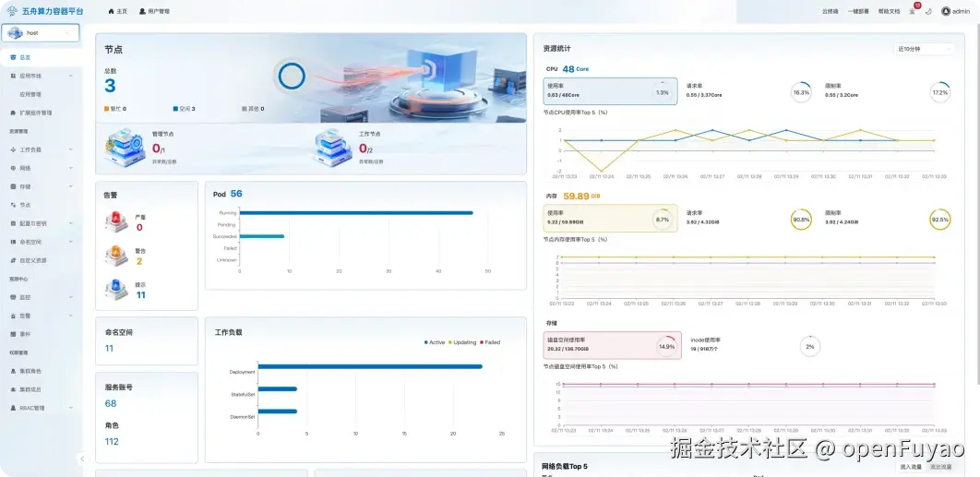Click the 配置与密钥 sidebar icon
The width and height of the screenshot is (980, 477).
tap(13, 223)
